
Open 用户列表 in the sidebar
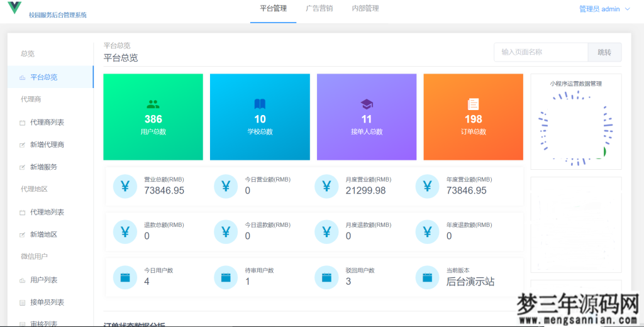coord(50,280)
